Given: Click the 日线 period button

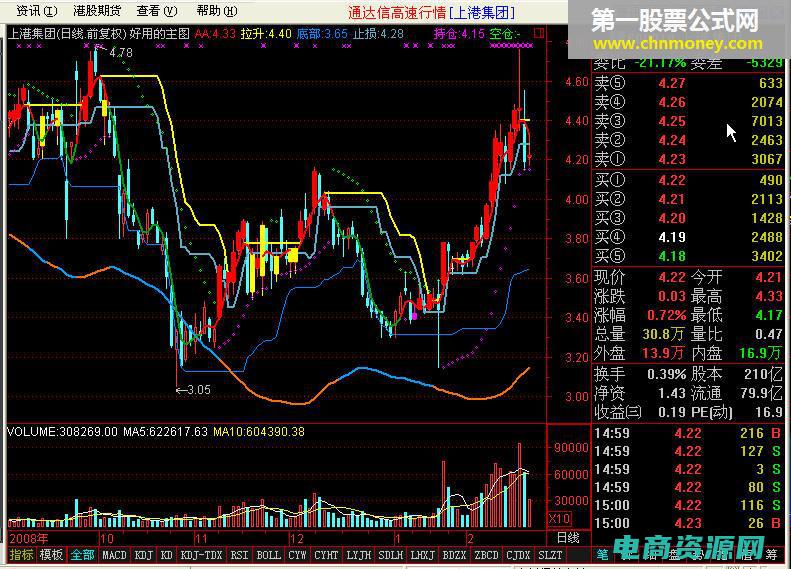Looking at the screenshot, I should [568, 538].
